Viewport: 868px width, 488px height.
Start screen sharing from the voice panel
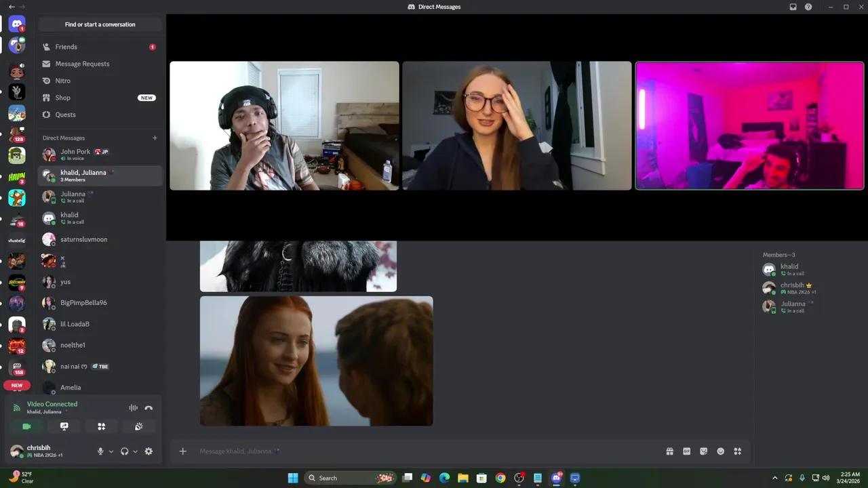pos(64,426)
